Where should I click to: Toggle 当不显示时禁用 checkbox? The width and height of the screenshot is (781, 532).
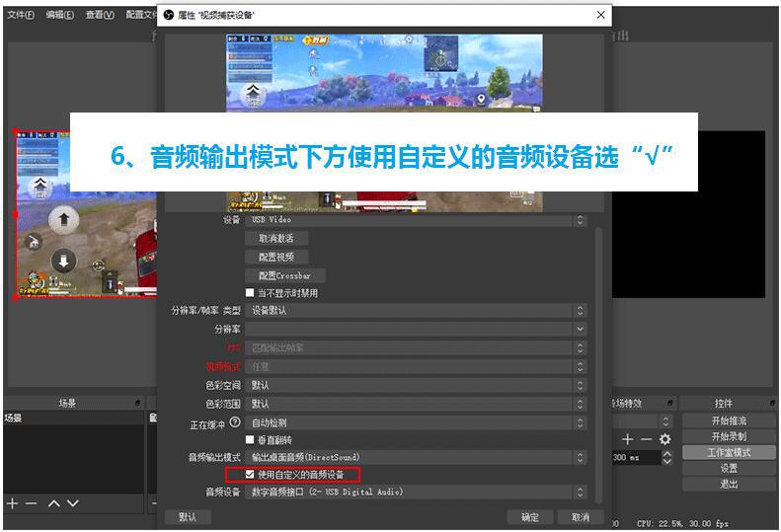pyautogui.click(x=250, y=292)
